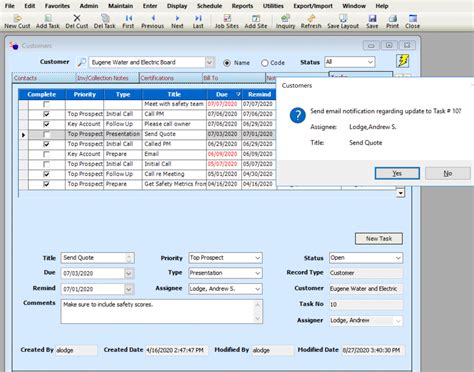Expand the Type dropdown showing Presentation
The height and width of the screenshot is (372, 474).
pos(258,273)
